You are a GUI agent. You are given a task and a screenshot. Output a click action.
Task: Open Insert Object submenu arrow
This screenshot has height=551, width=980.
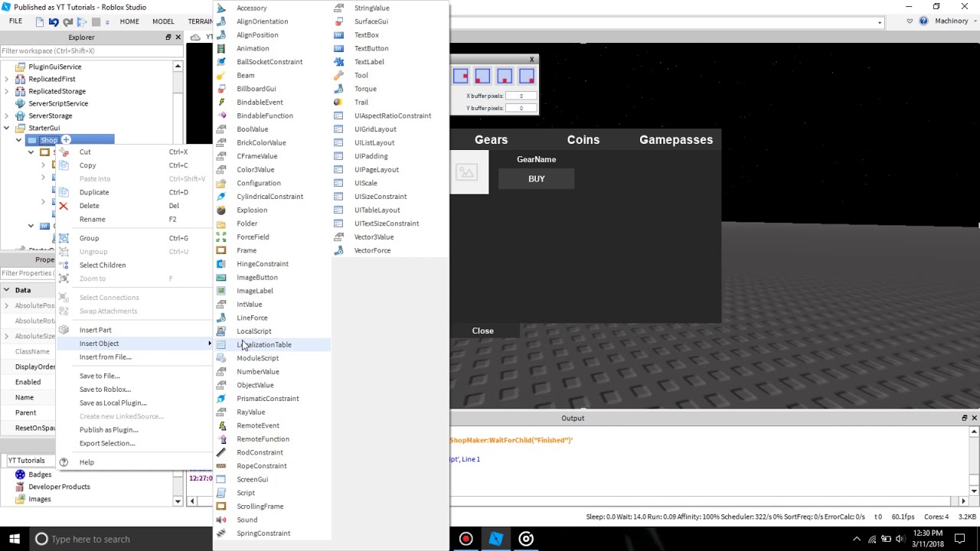tap(210, 344)
